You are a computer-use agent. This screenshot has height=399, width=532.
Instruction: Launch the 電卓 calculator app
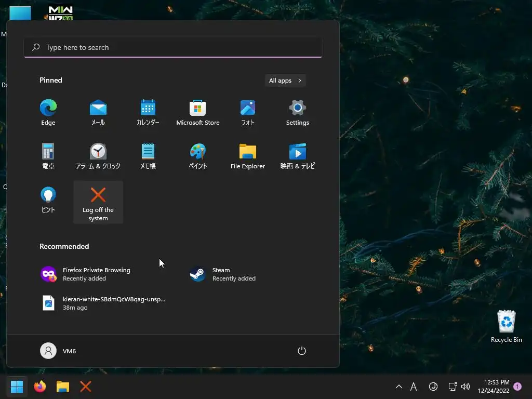tap(48, 156)
